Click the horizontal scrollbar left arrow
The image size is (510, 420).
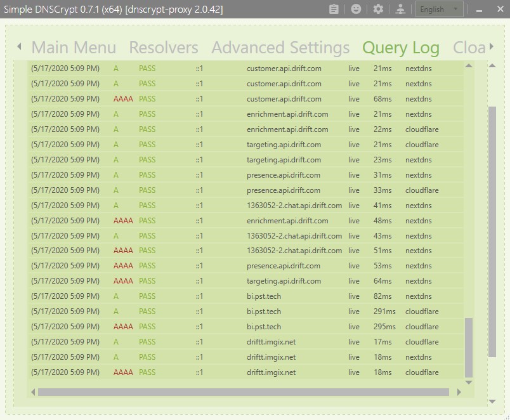coord(33,392)
